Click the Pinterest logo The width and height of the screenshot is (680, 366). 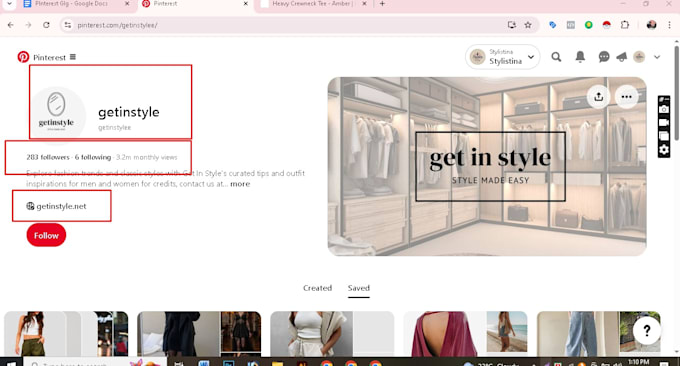(23, 57)
